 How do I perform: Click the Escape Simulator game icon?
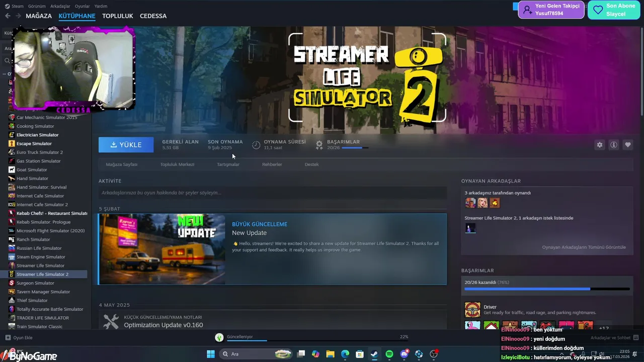(12, 143)
